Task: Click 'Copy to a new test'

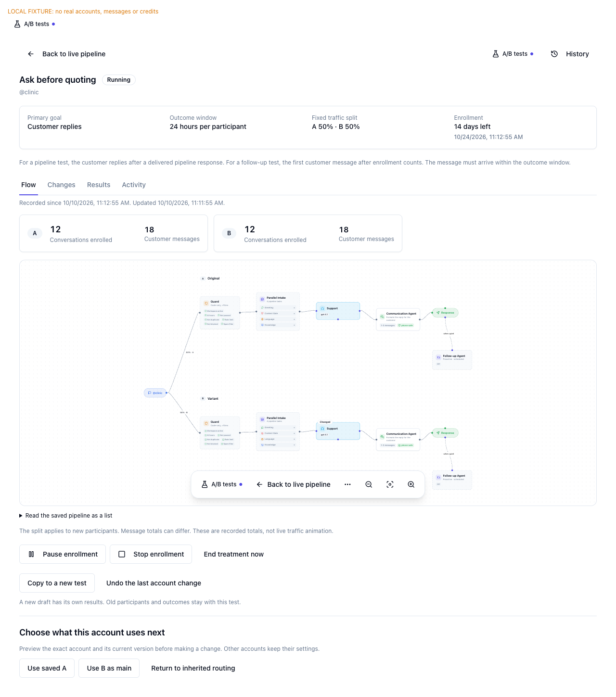Action: tap(57, 583)
